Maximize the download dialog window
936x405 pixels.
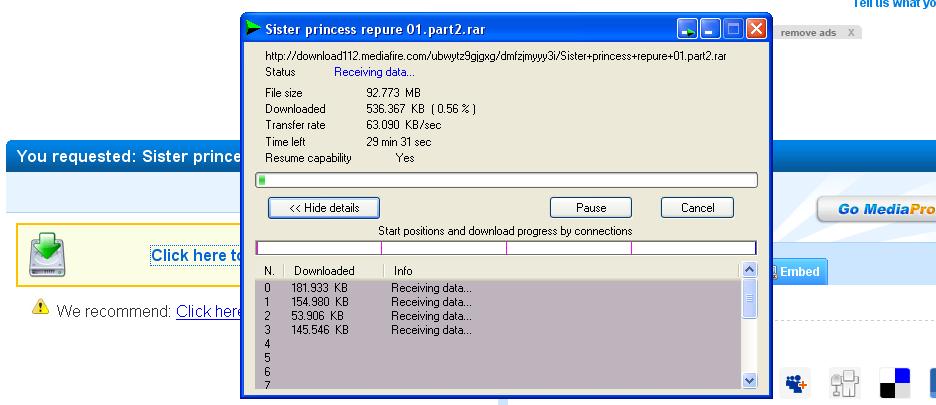(733, 28)
